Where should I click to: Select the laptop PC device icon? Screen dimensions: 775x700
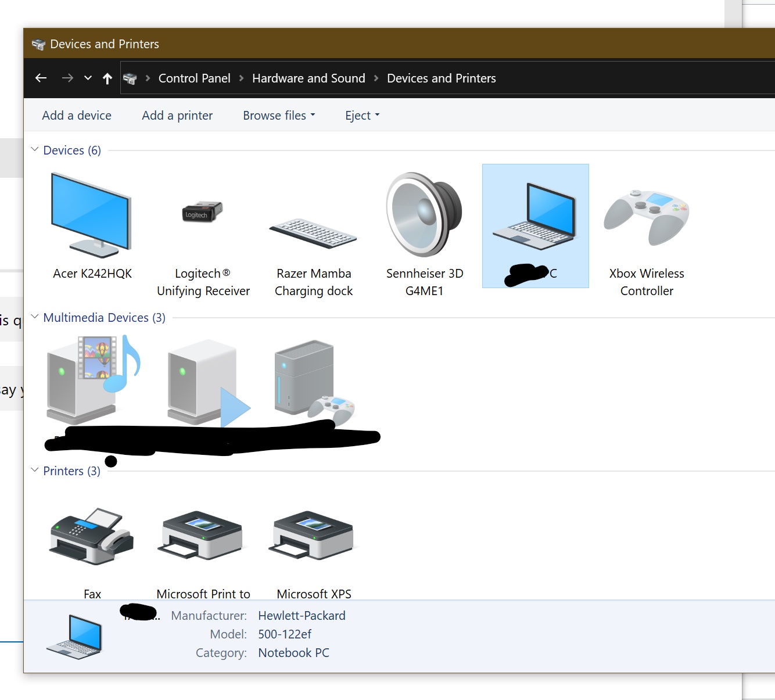pyautogui.click(x=535, y=216)
